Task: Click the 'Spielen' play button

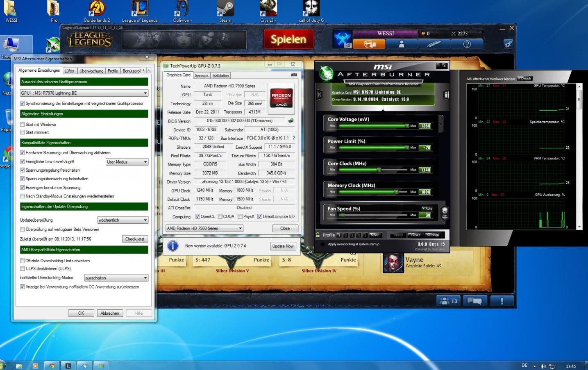Action: (288, 39)
